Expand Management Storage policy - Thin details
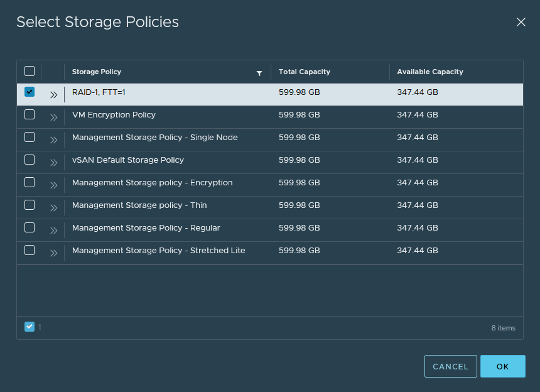The height and width of the screenshot is (392, 540). pos(53,208)
